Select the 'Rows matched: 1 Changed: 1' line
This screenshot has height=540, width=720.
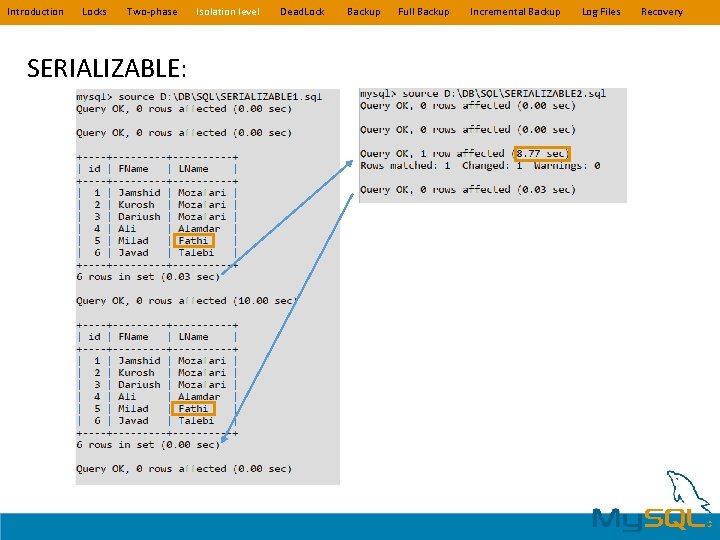pyautogui.click(x=480, y=166)
